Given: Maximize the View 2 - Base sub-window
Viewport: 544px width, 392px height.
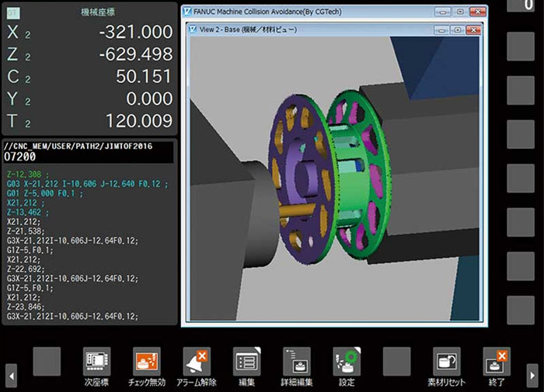Looking at the screenshot, I should point(458,30).
